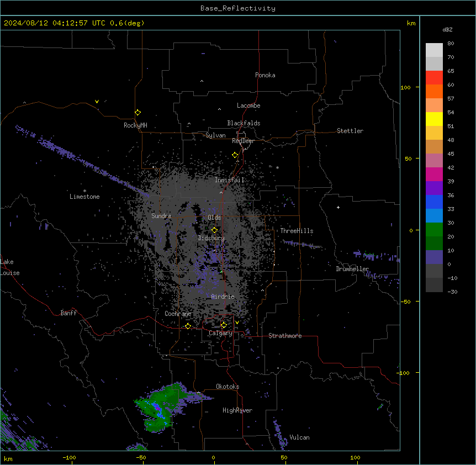
Task: Click the dBZ legend heading
Action: pos(447,29)
